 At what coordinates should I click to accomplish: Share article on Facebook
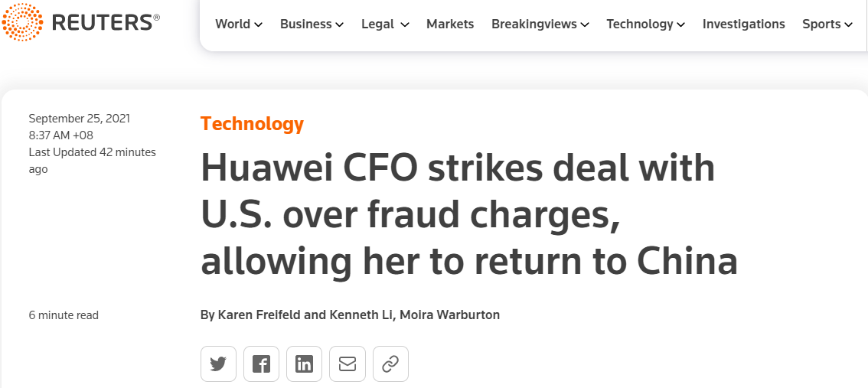pos(261,364)
